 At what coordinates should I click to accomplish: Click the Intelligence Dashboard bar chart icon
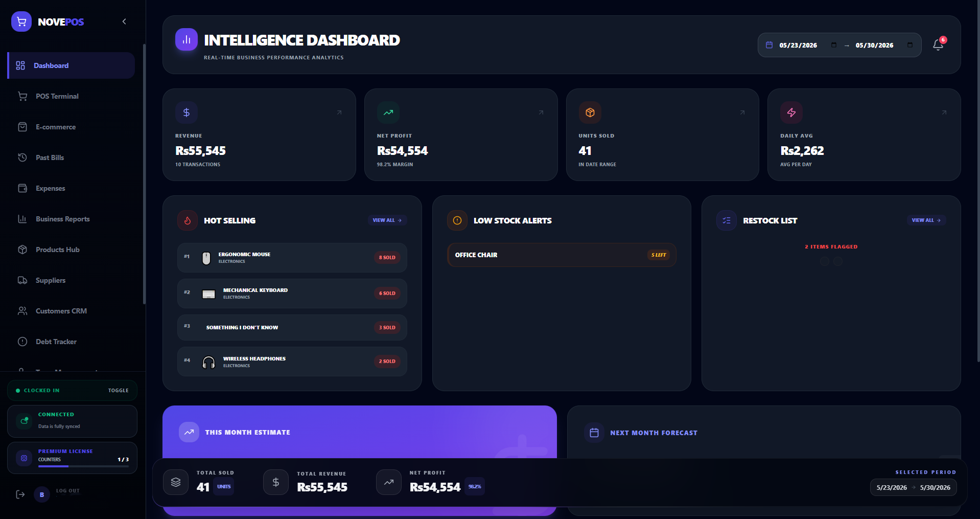[186, 39]
